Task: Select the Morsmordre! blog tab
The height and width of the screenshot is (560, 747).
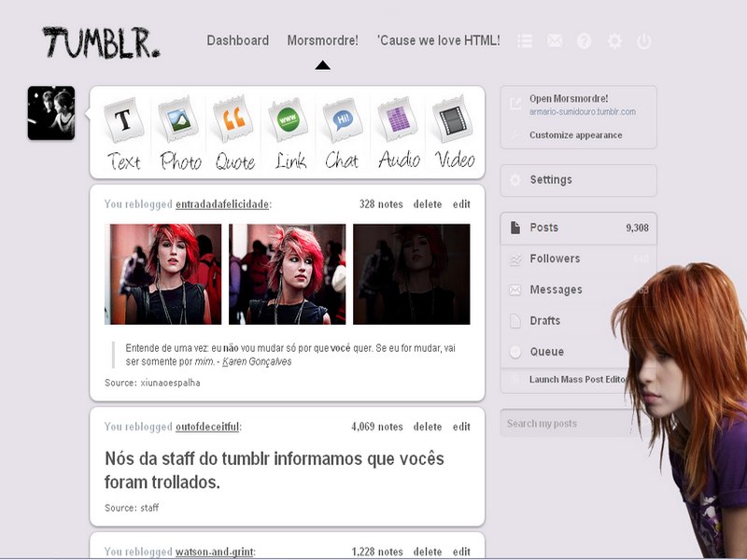Action: click(322, 40)
